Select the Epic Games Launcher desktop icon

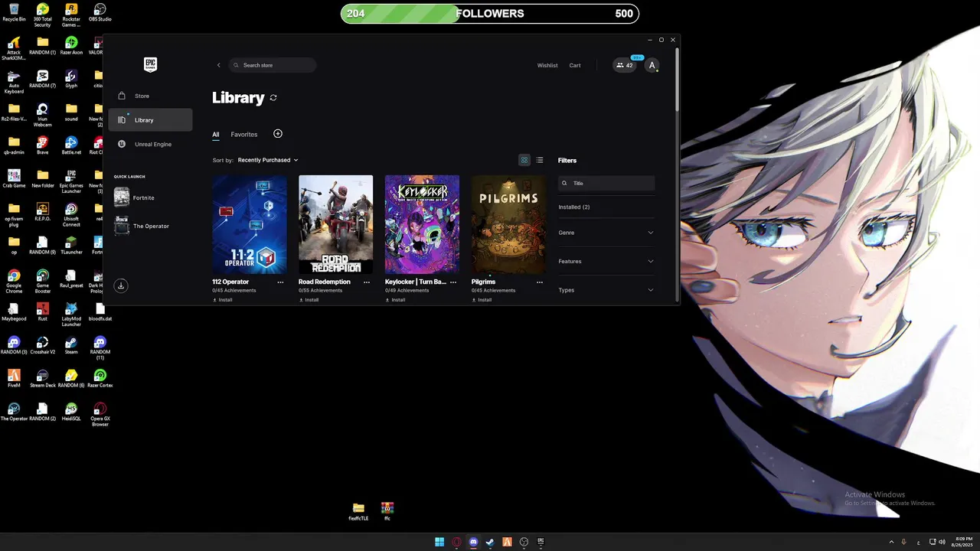71,181
